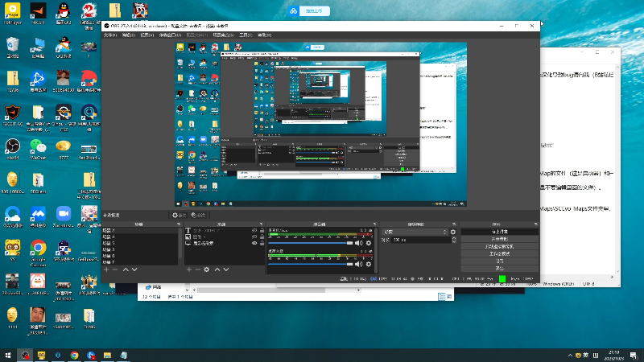Select the display capture source row
The image size is (644, 362).
point(224,243)
